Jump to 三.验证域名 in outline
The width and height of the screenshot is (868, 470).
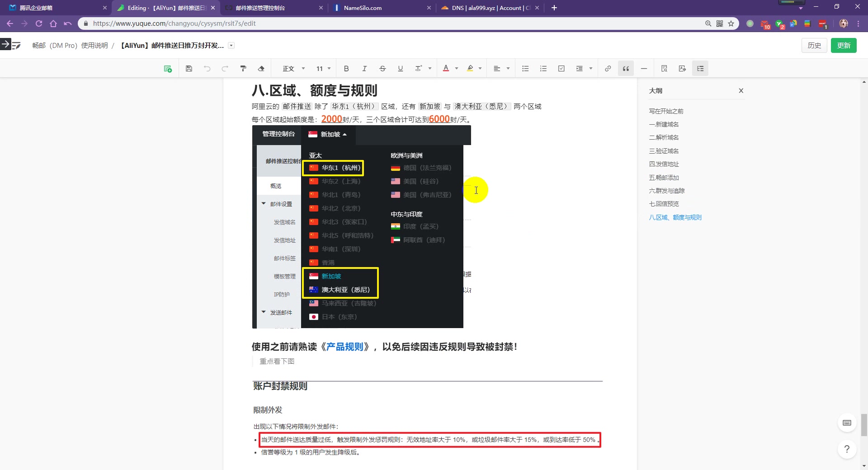click(x=664, y=151)
